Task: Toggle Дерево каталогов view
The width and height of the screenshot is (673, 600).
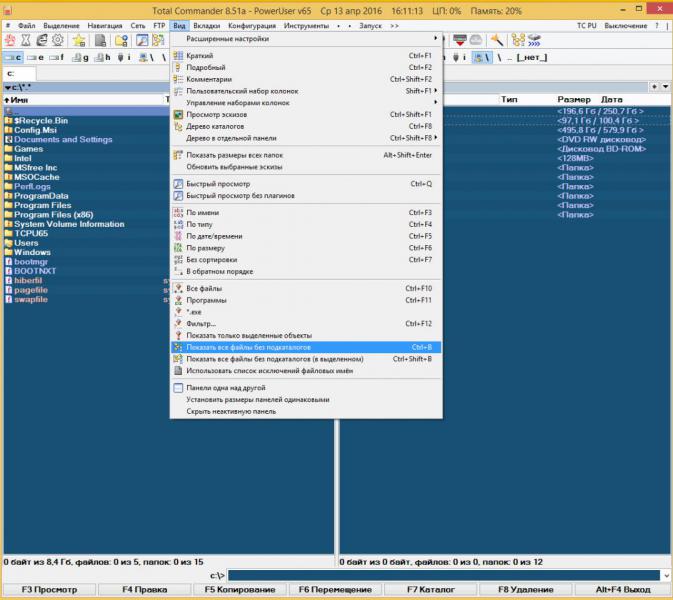Action: [306, 127]
